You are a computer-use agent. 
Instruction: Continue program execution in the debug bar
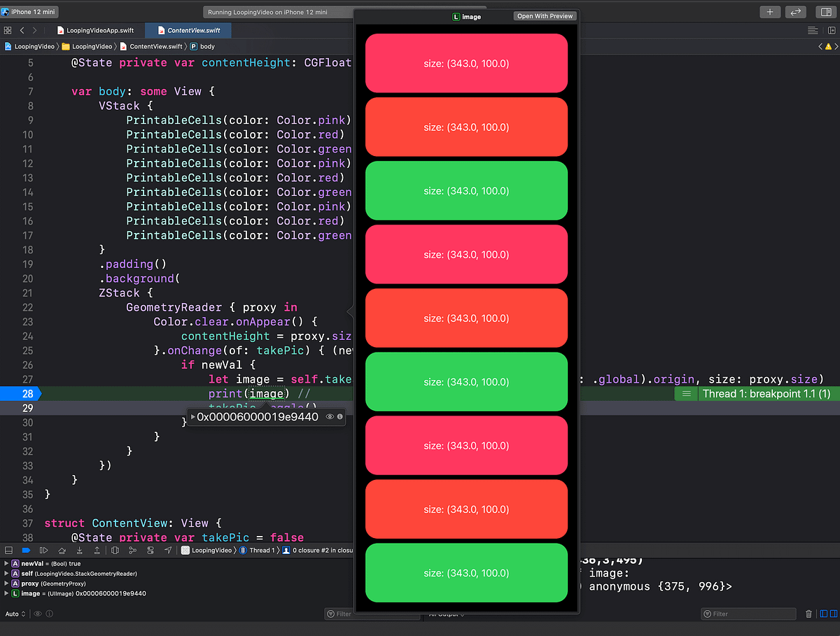[42, 551]
